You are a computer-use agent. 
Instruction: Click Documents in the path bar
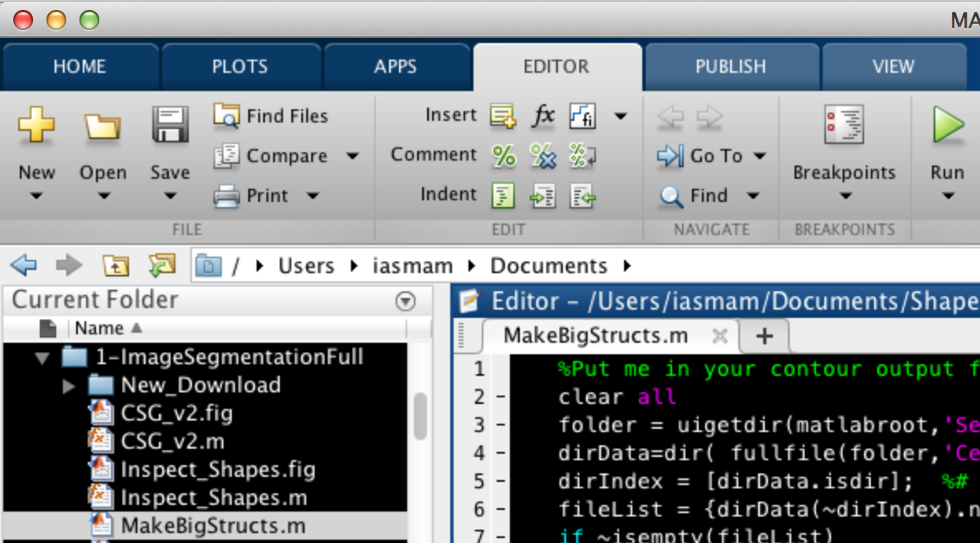549,267
